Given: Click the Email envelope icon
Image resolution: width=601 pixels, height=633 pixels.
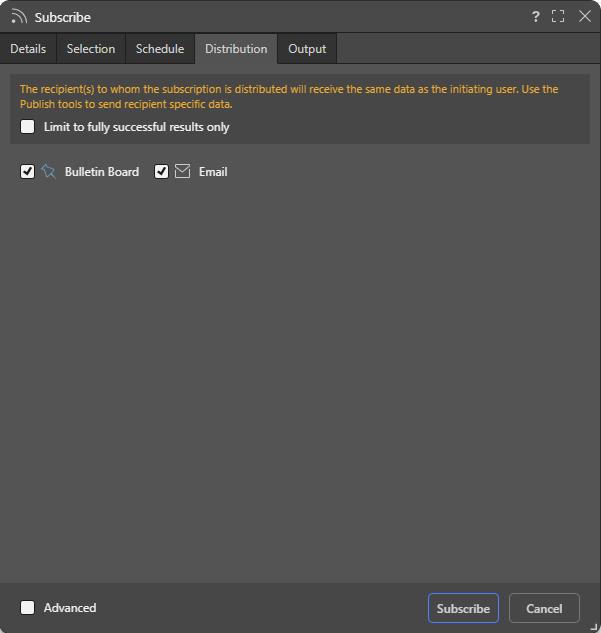Looking at the screenshot, I should point(182,171).
